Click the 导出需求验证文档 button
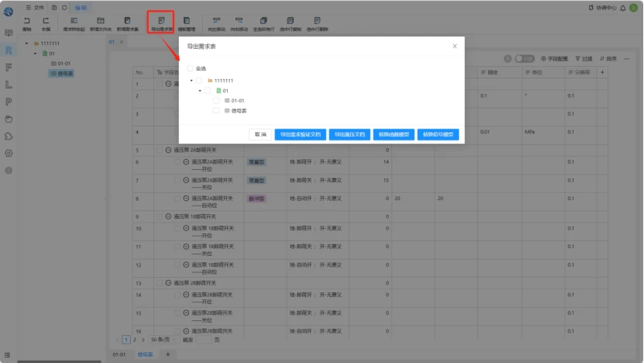This screenshot has width=644, height=363. point(300,134)
